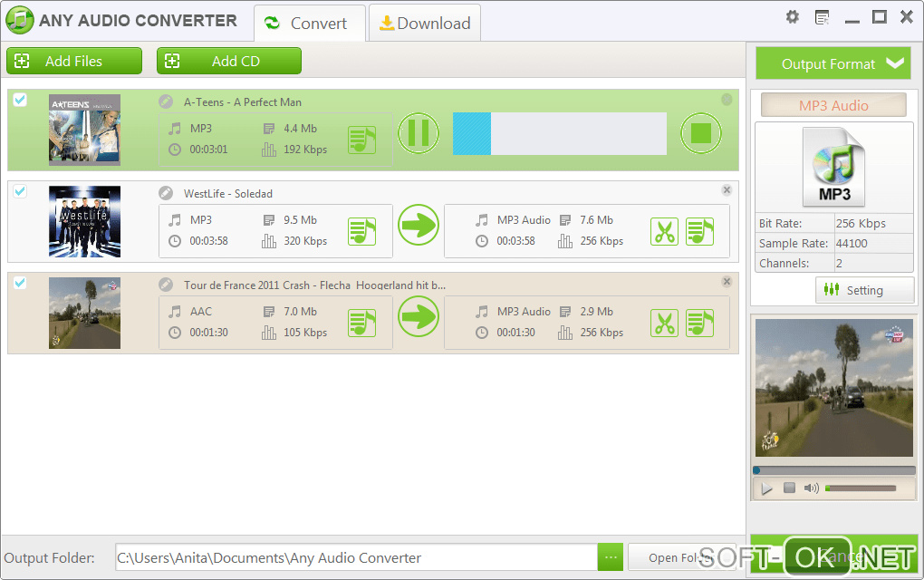Click the title 'A-Teens - A Perfect Man'
Image resolution: width=924 pixels, height=580 pixels.
242,102
